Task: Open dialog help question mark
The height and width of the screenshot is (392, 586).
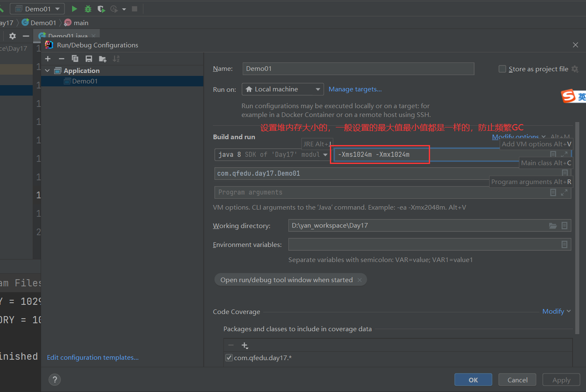Action: click(x=54, y=379)
